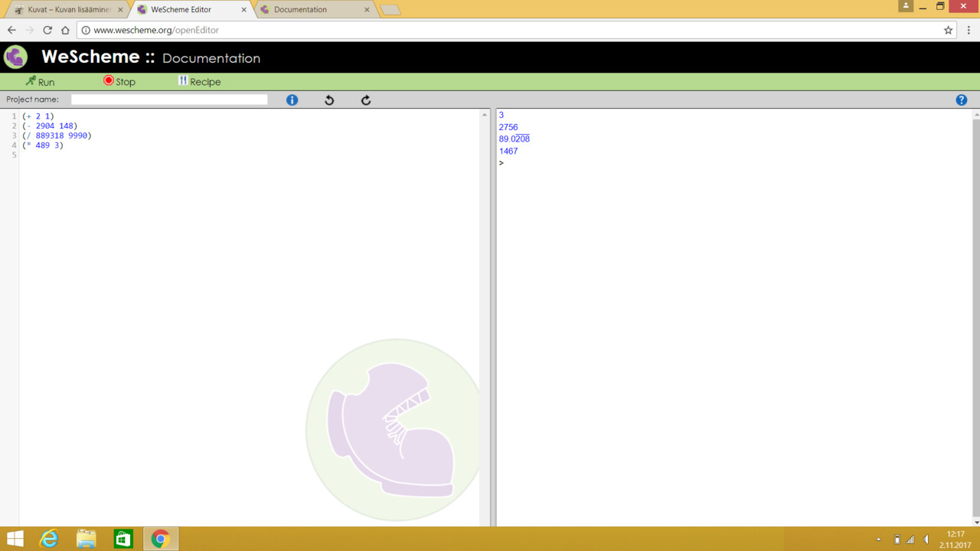Click the undo arrow icon
This screenshot has width=980, height=551.
[x=329, y=100]
